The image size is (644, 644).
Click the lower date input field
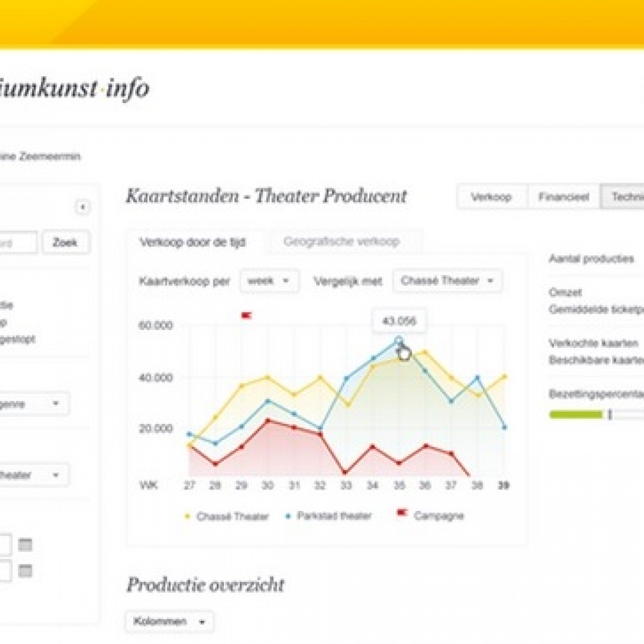pyautogui.click(x=5, y=570)
